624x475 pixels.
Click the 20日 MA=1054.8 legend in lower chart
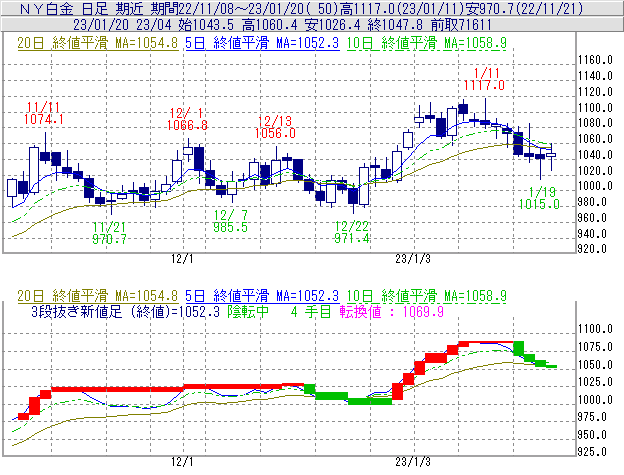point(98,296)
